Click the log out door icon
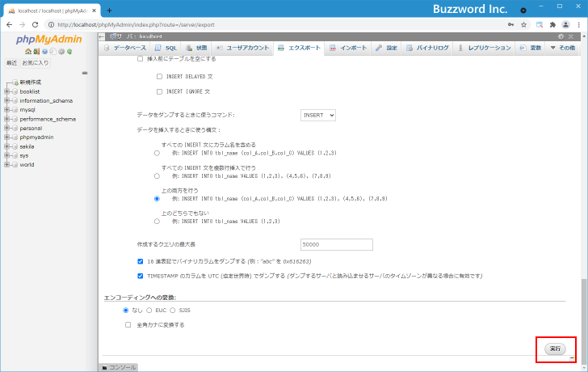Screen dimensions: 588x372 pyautogui.click(x=36, y=52)
